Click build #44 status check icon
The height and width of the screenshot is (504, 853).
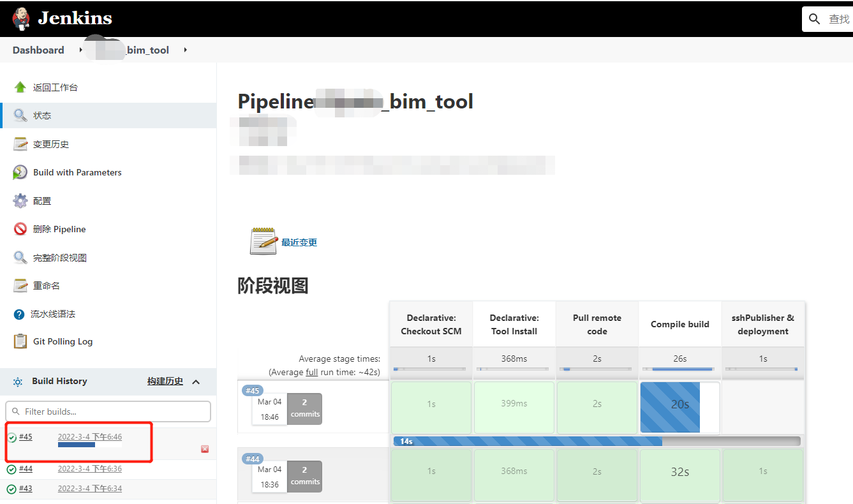point(11,470)
